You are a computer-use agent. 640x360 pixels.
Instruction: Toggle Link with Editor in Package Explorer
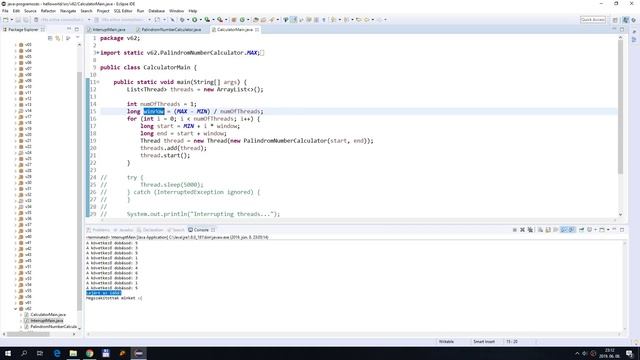[58, 38]
